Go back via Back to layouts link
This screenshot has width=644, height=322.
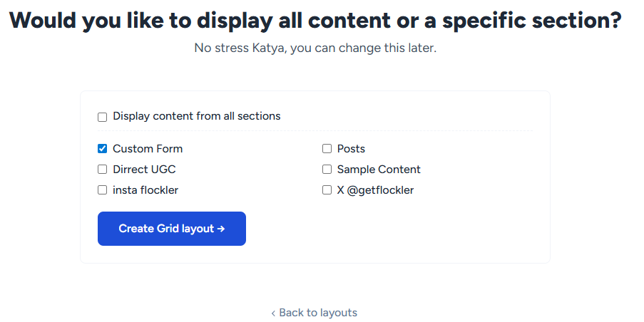[317, 313]
